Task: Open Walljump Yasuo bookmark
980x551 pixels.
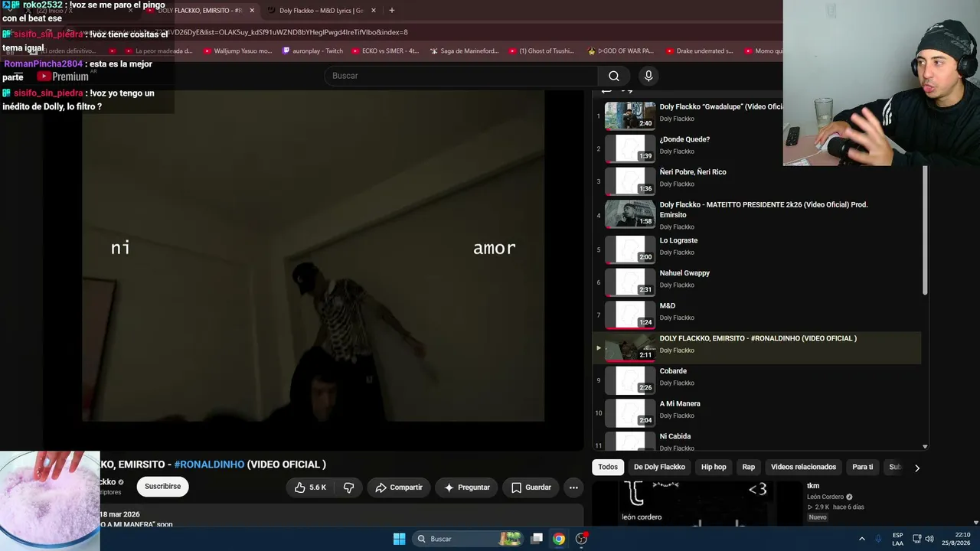Action: click(237, 51)
